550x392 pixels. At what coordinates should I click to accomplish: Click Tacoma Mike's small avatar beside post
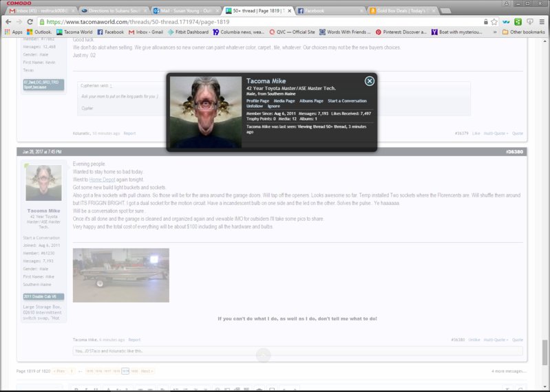(44, 183)
